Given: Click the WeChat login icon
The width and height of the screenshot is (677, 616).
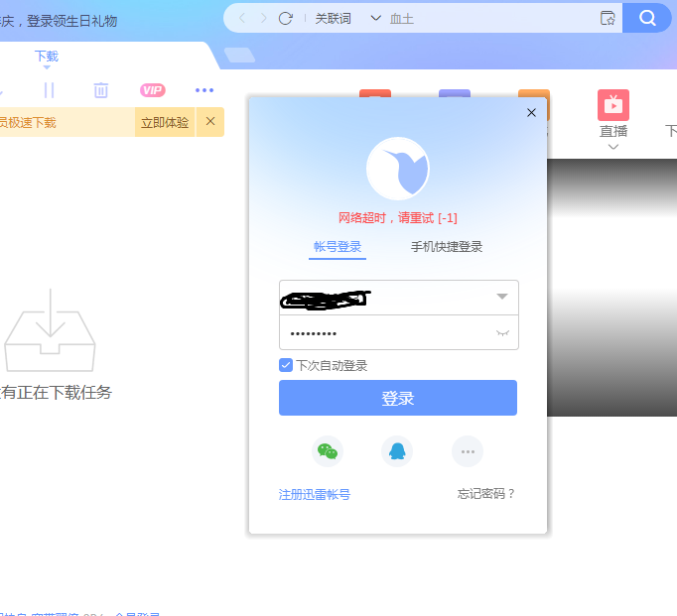Looking at the screenshot, I should point(328,451).
